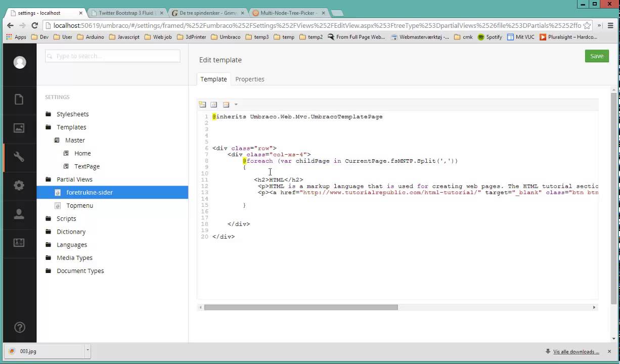Switch to the Multi-Node-Tree-Picker browser tab
620x364 pixels.
pyautogui.click(x=289, y=13)
